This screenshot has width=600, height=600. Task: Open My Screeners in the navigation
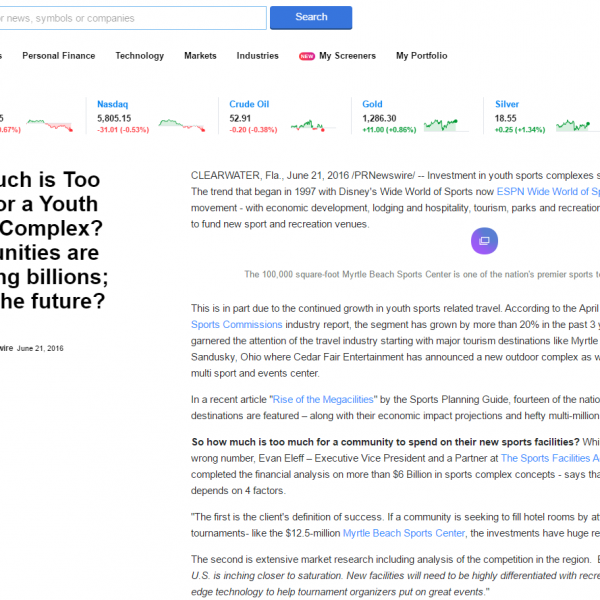[347, 56]
